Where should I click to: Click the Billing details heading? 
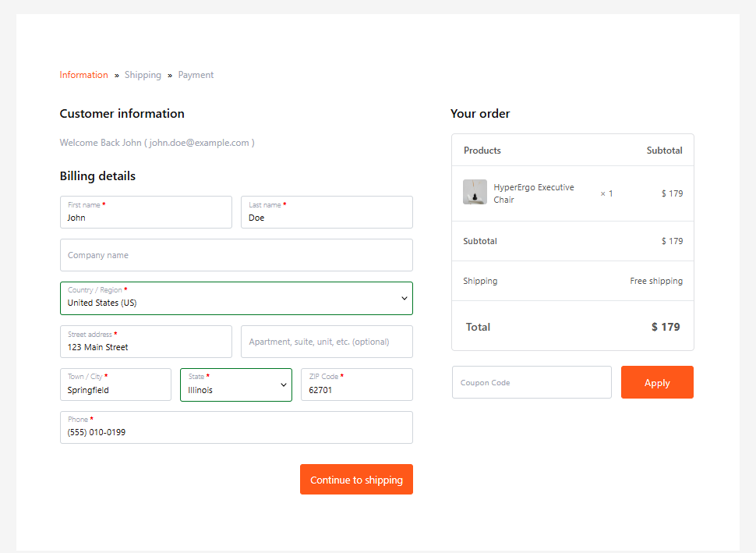tap(97, 176)
